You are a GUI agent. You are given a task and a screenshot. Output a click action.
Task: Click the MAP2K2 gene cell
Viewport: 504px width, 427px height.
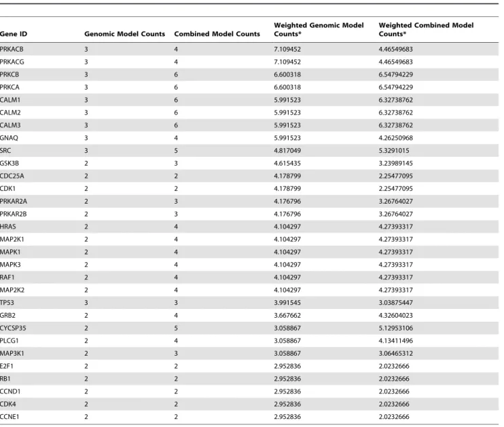(12, 290)
